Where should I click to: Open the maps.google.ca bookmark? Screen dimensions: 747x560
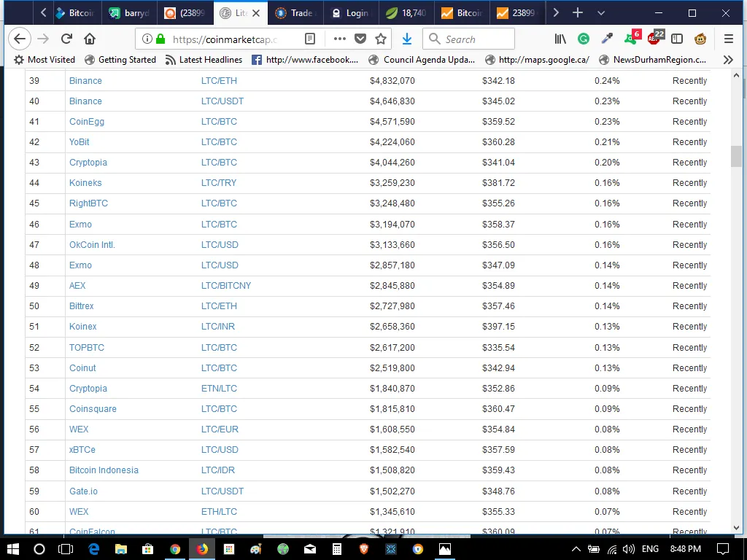click(537, 60)
